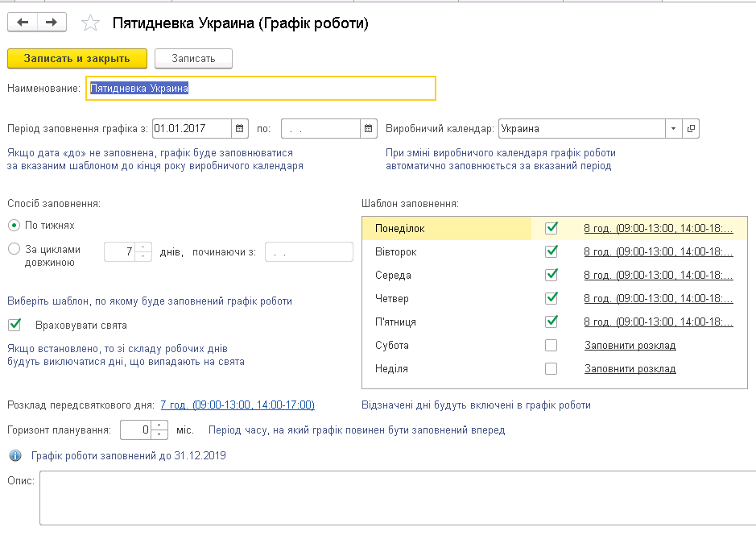Select the П'ятниця row label
The image size is (756, 552).
pos(395,322)
